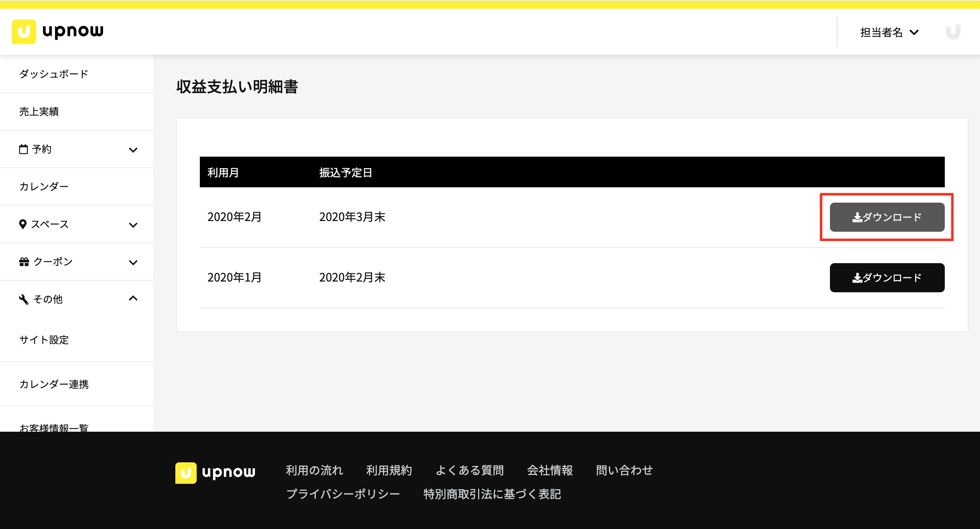The height and width of the screenshot is (529, 980).
Task: Click the 2020年2月 cell
Action: click(x=234, y=217)
